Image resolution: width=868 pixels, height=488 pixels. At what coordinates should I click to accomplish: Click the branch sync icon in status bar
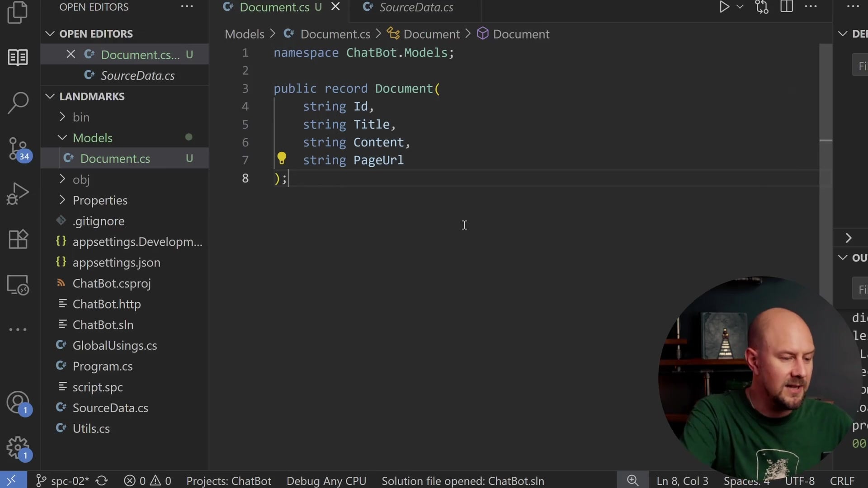point(101,481)
